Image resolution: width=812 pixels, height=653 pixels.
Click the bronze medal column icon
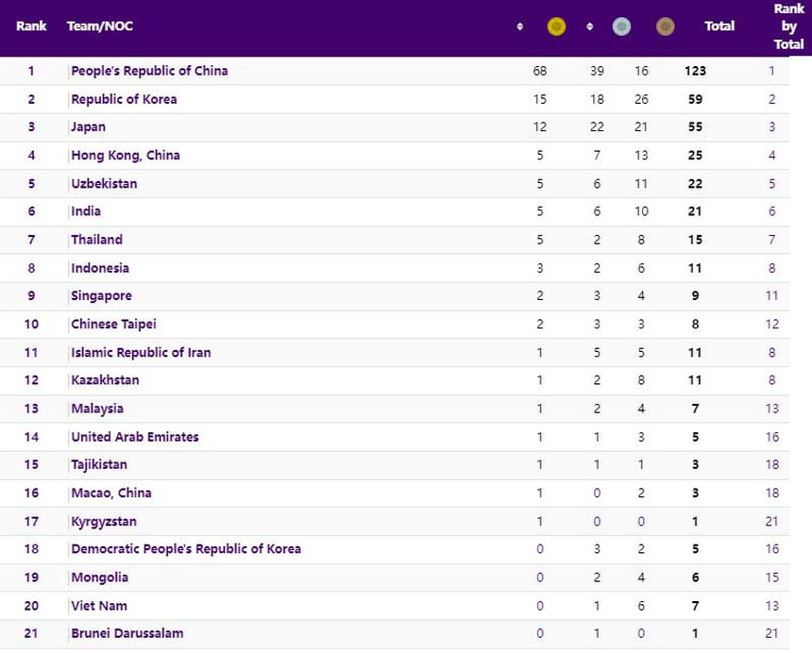tap(666, 26)
